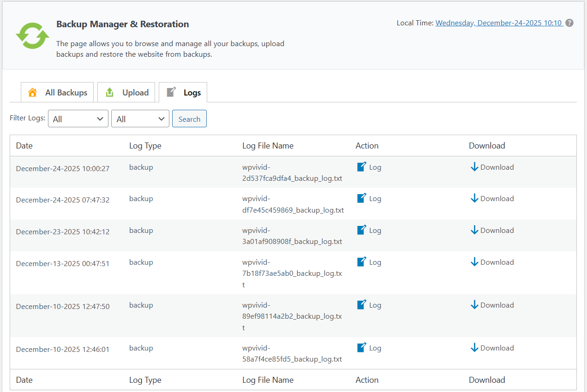Open log for December-24-2025 10:00:27 backup
The width and height of the screenshot is (587, 392).
click(x=369, y=167)
